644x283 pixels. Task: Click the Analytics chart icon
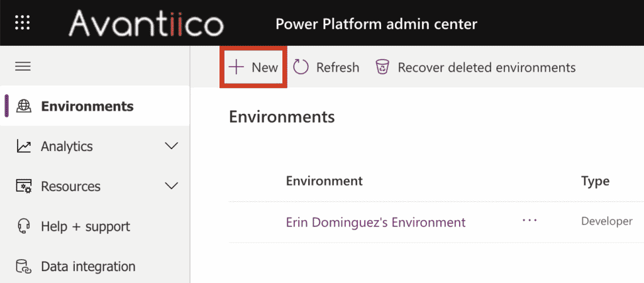[23, 147]
